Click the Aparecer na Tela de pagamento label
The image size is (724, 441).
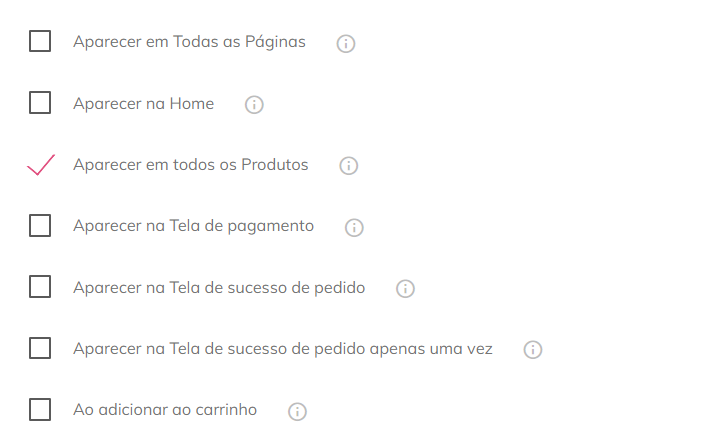[x=193, y=226]
